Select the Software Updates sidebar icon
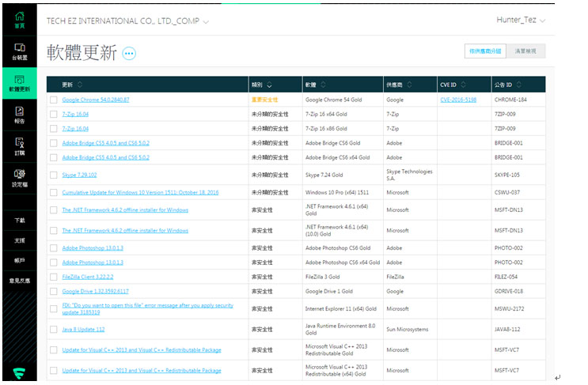 pyautogui.click(x=20, y=83)
